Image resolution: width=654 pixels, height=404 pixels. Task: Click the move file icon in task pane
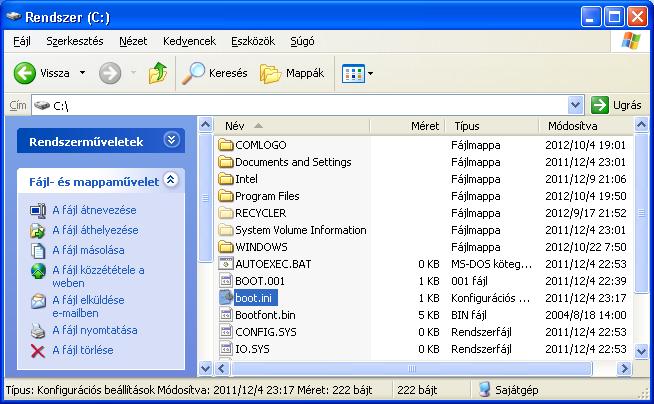coord(38,230)
